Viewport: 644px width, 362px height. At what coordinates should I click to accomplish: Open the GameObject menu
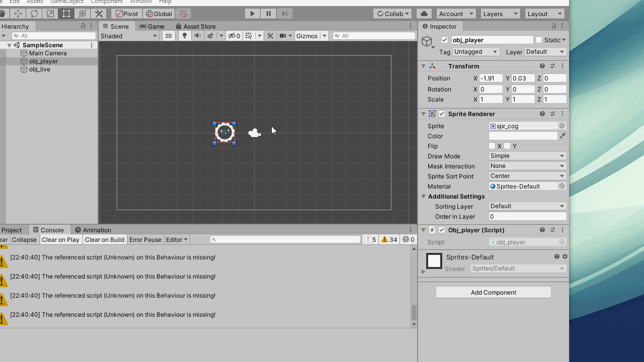tap(67, 2)
